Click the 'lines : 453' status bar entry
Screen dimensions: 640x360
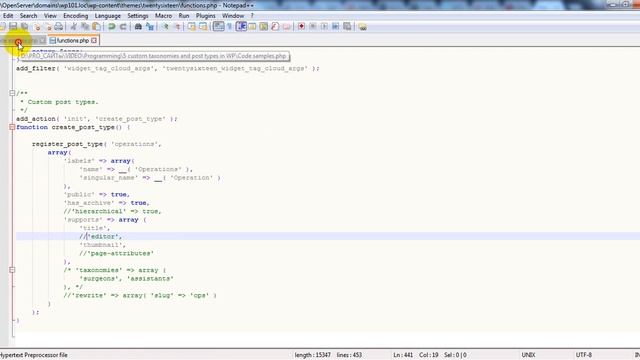click(x=349, y=355)
